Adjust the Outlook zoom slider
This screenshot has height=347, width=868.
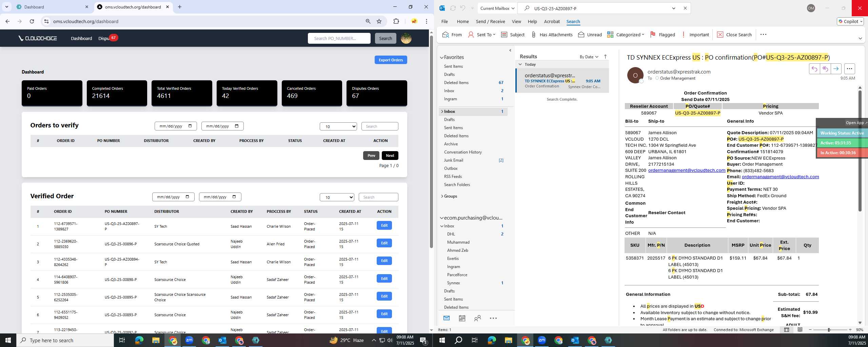click(829, 330)
